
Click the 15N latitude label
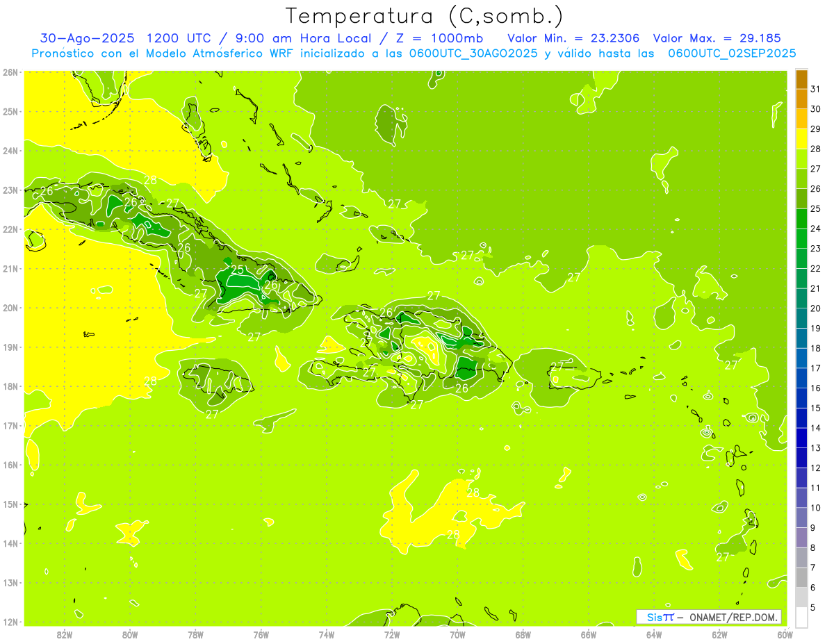pos(10,504)
